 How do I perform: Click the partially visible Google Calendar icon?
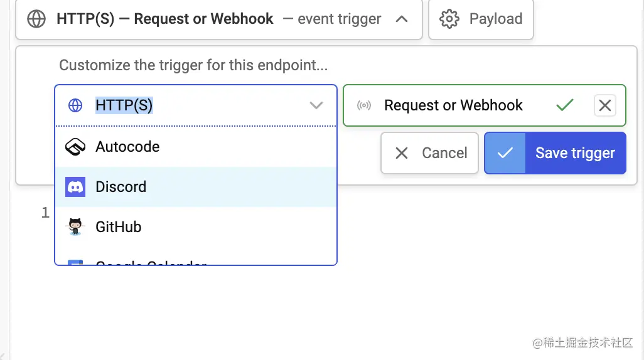(x=75, y=262)
